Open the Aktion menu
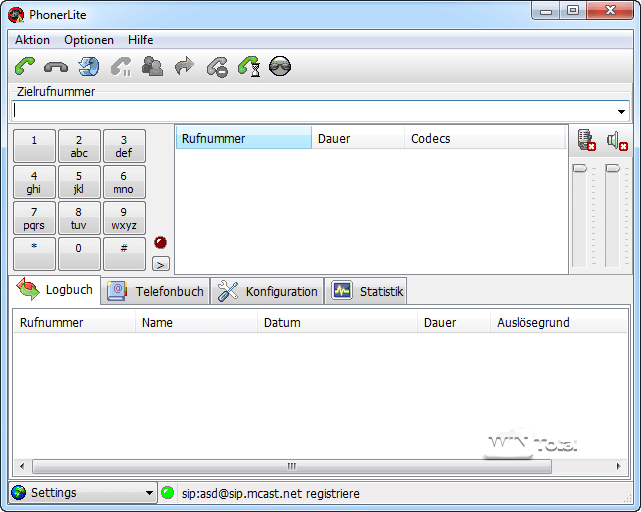The width and height of the screenshot is (641, 512). coord(32,40)
